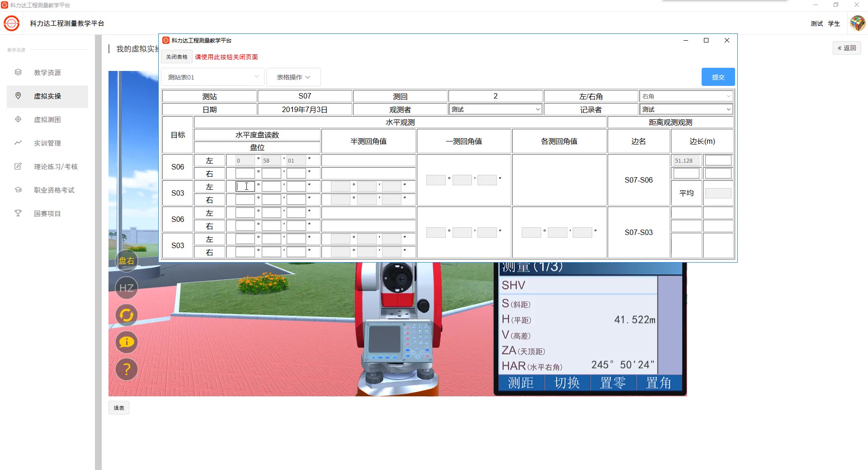Image resolution: width=868 pixels, height=470 pixels.
Task: Click the first S03 左 row minutes input
Action: coord(271,187)
